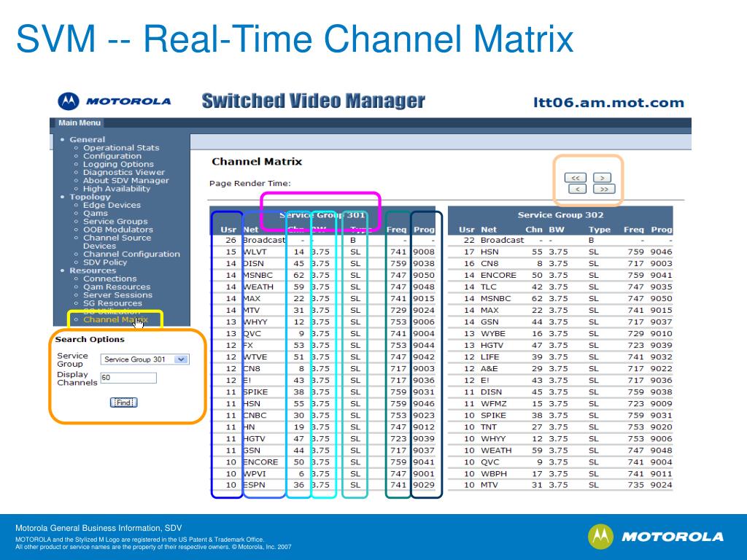Click the TLC network cell

point(488,287)
